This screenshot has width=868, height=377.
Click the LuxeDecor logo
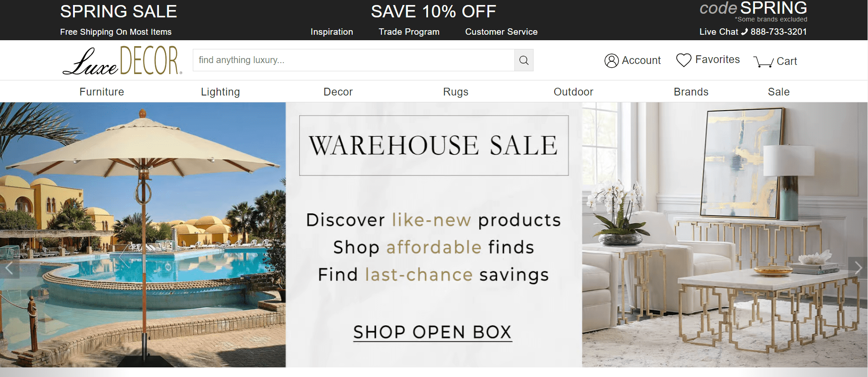tap(122, 60)
